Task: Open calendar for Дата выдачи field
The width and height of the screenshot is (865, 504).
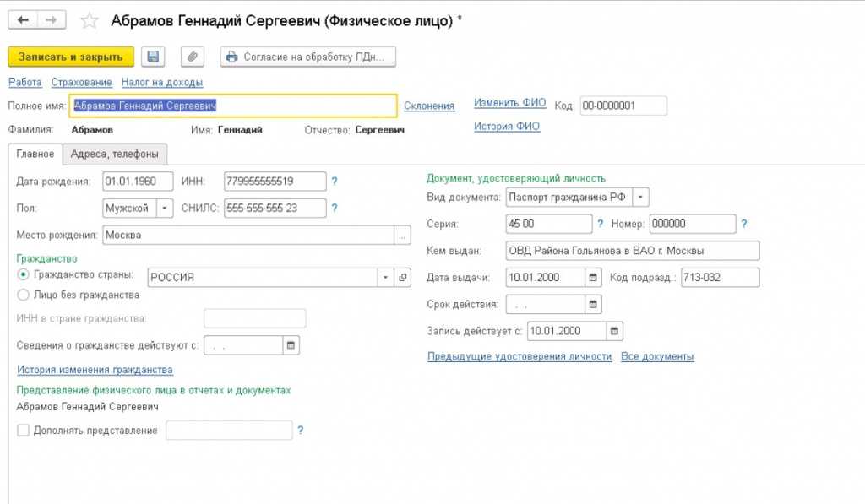Action: pyautogui.click(x=594, y=277)
